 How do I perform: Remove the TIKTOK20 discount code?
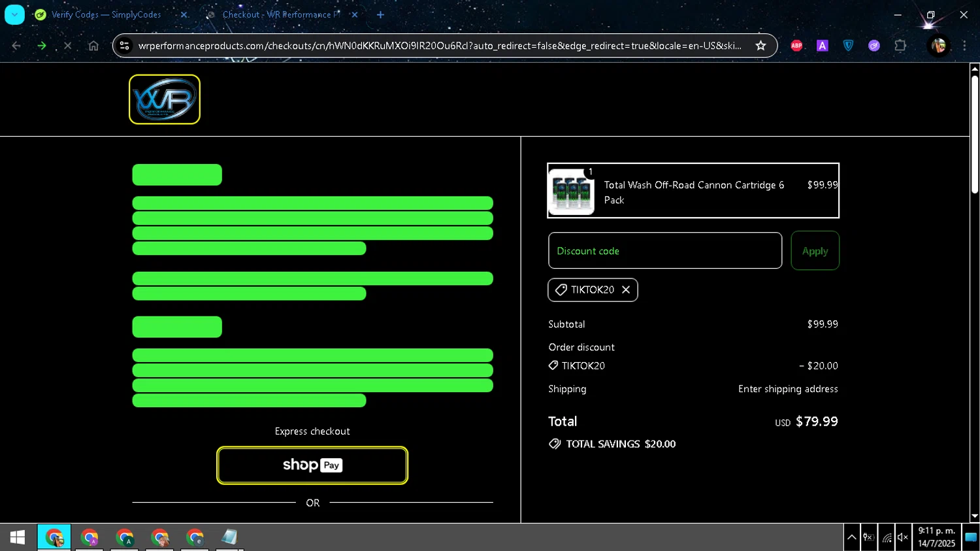(x=626, y=290)
